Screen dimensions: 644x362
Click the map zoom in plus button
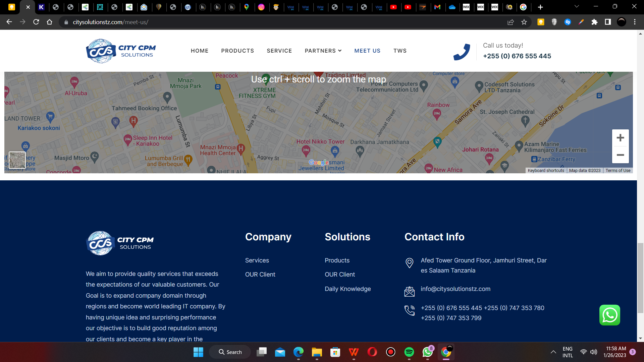[620, 138]
